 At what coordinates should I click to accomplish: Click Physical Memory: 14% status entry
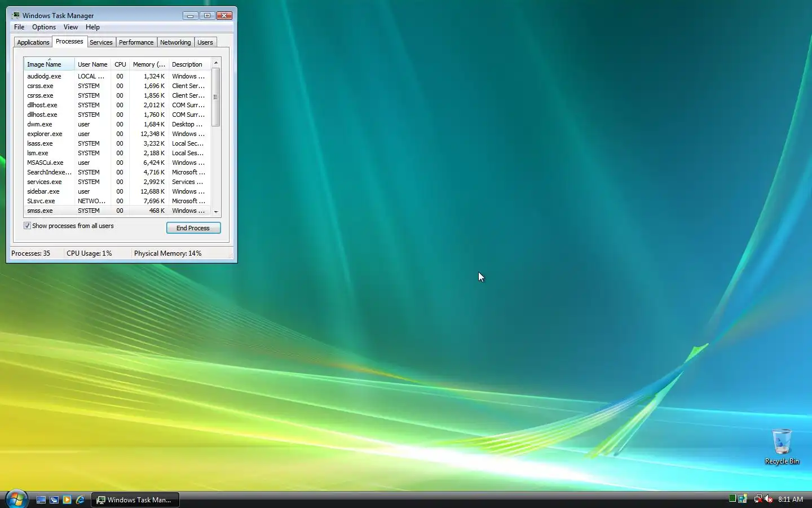[x=167, y=253]
